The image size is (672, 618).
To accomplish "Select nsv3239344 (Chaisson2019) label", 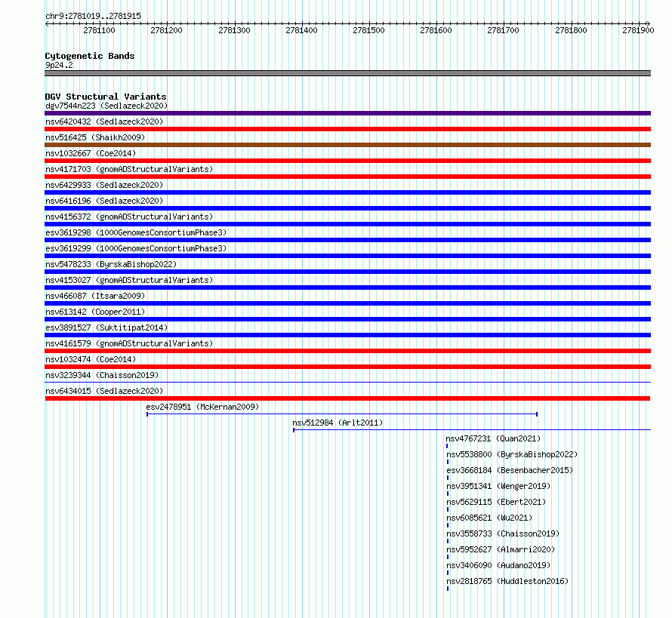I will click(103, 375).
